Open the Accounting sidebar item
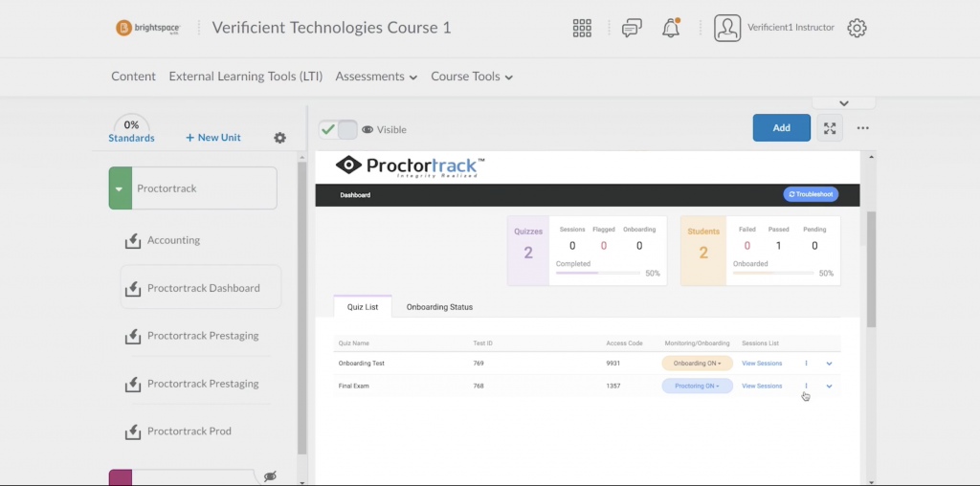 pos(174,240)
